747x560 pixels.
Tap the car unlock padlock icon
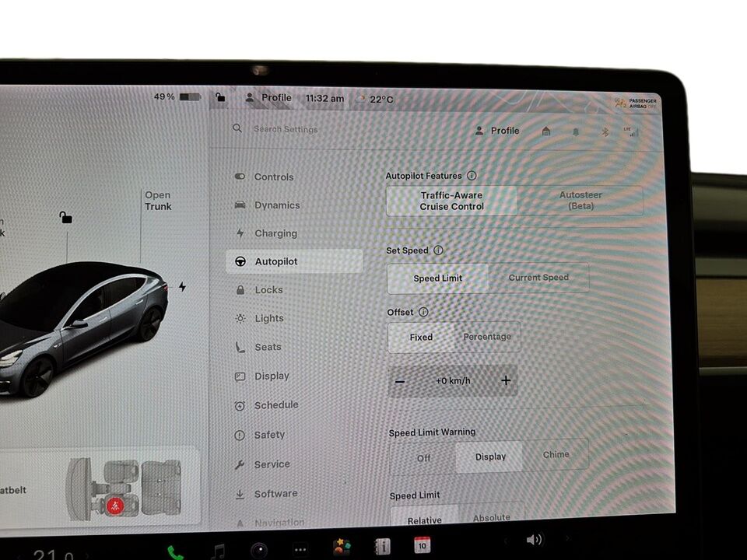coord(65,218)
